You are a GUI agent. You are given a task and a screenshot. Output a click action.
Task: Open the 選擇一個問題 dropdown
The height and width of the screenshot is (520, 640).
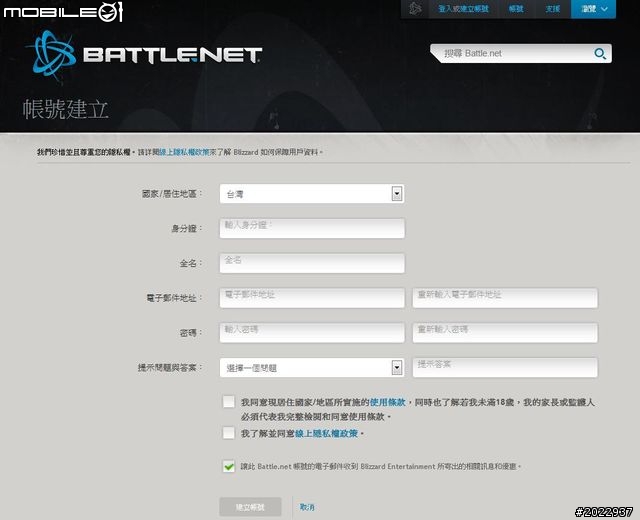point(312,368)
